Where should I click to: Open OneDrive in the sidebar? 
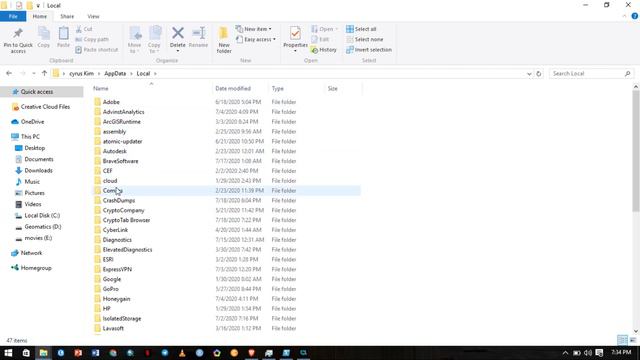pyautogui.click(x=28, y=122)
